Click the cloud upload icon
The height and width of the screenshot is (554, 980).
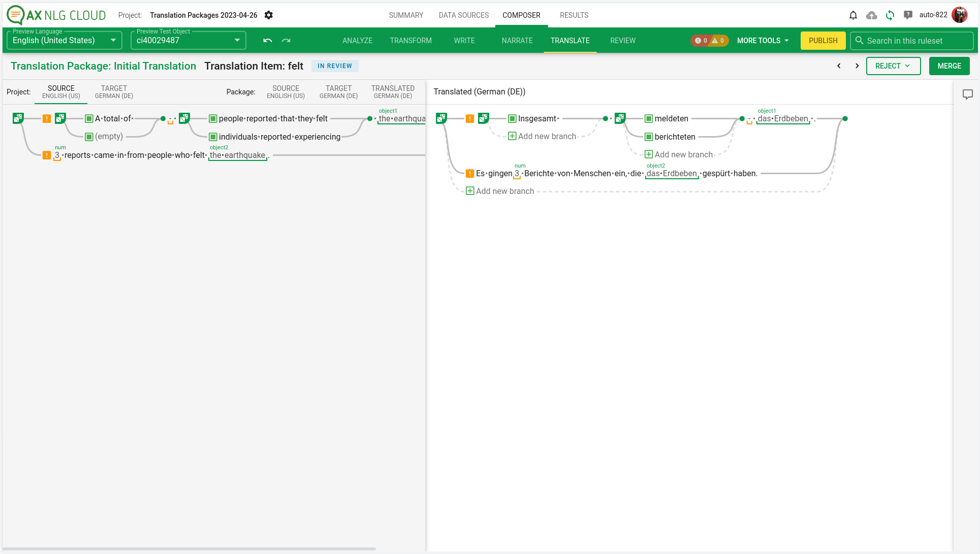(x=872, y=15)
